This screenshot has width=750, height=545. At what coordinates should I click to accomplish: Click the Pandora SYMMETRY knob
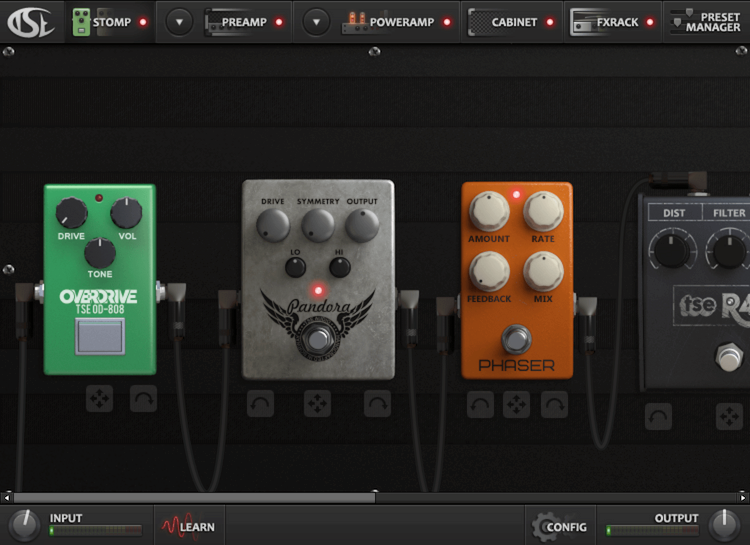[318, 225]
